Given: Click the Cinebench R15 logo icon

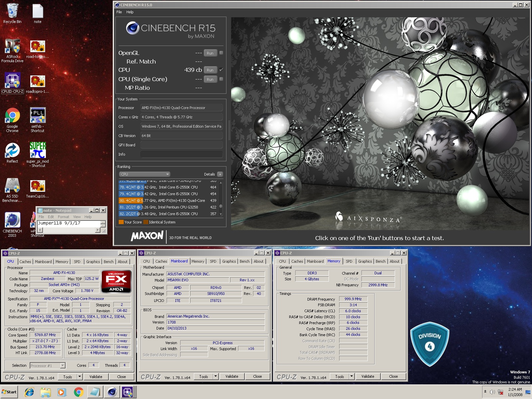Looking at the screenshot, I should click(x=133, y=28).
